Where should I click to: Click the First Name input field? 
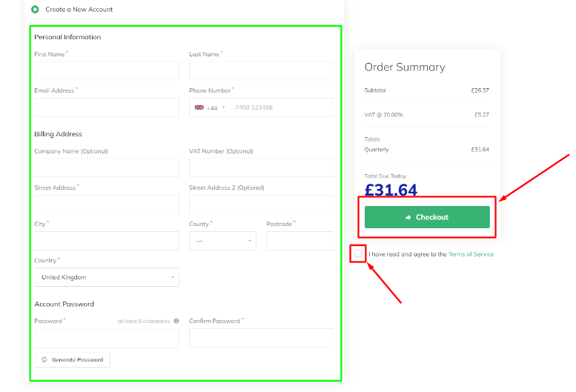tap(107, 70)
